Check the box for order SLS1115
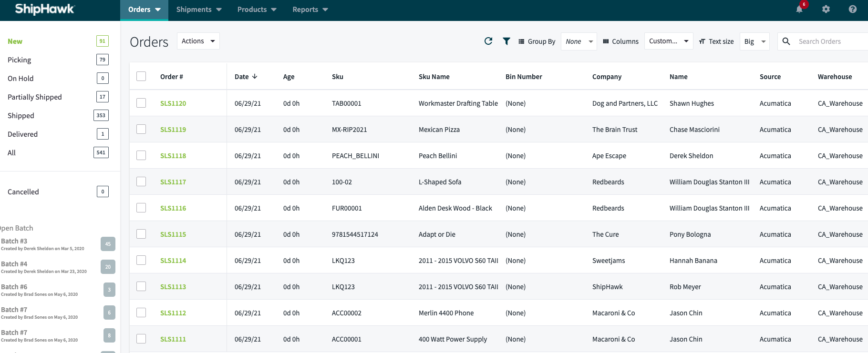 141,234
